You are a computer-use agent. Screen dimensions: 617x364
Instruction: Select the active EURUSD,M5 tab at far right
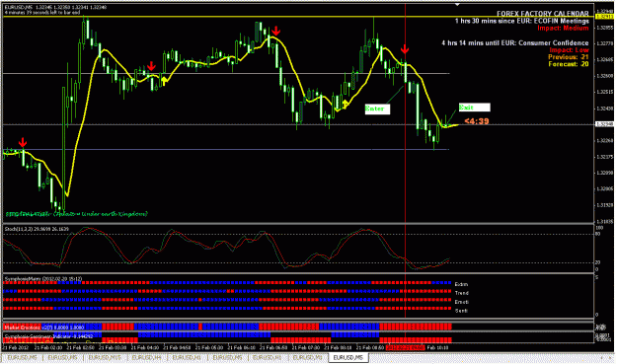[x=347, y=358]
